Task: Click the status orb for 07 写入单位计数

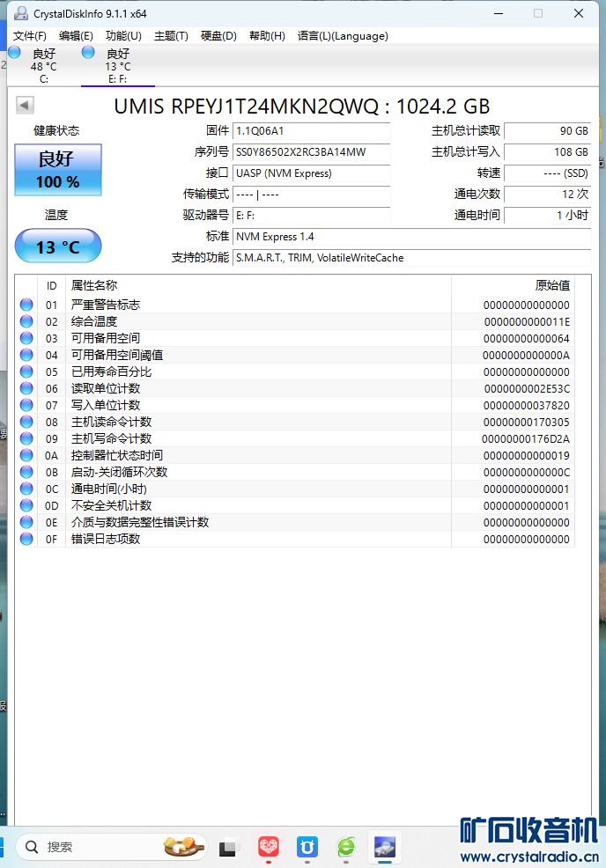Action: click(26, 405)
